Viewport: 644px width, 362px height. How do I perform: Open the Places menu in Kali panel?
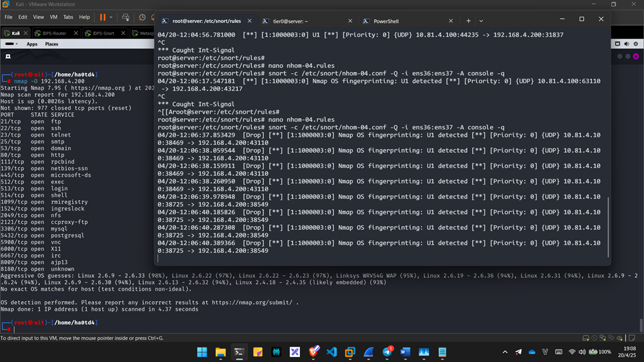pos(51,44)
